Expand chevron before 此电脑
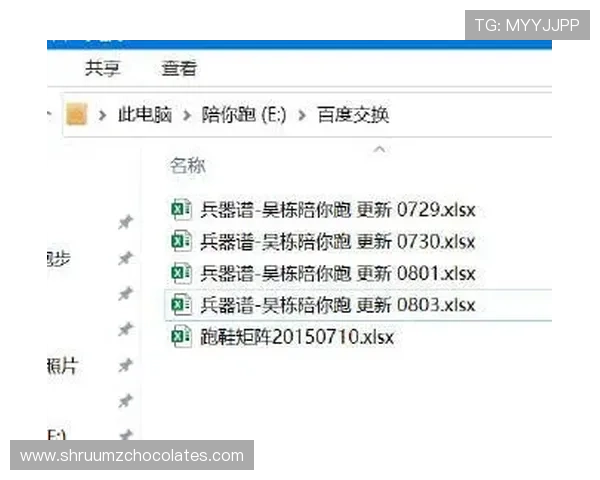This screenshot has width=600, height=480. click(x=102, y=115)
